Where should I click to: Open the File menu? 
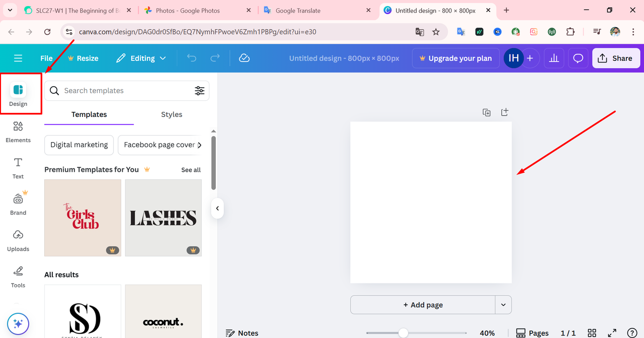coord(46,58)
